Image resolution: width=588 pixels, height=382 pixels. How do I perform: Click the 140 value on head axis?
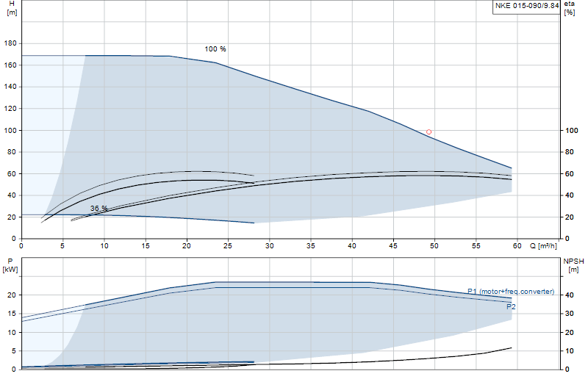10,87
